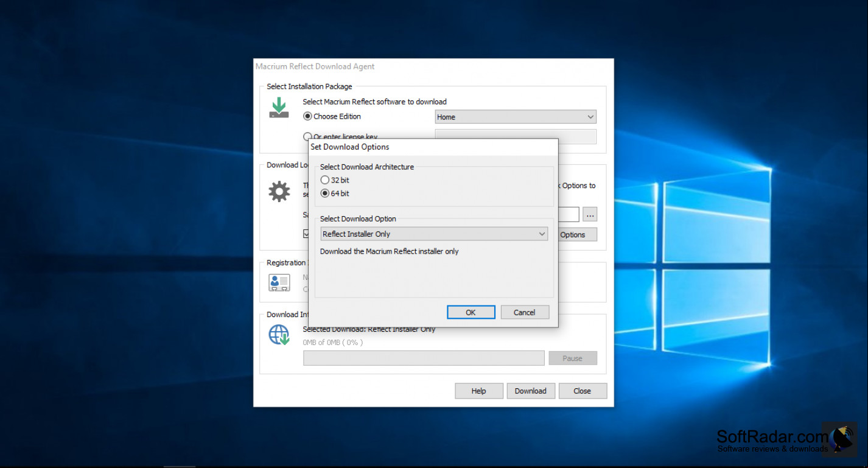Image resolution: width=868 pixels, height=468 pixels.
Task: Click 'Select Macrium Reflect software to download' text
Action: click(x=375, y=102)
